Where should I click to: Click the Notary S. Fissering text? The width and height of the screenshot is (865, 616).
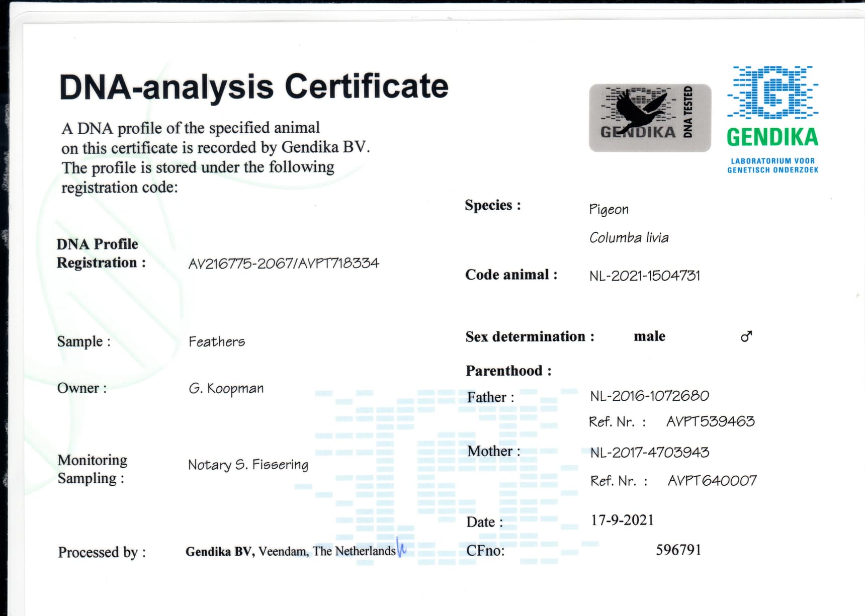coord(248,465)
